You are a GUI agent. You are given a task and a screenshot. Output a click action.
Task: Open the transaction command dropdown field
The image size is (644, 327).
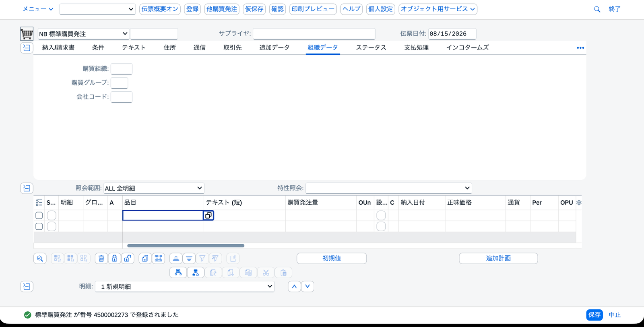tap(97, 9)
